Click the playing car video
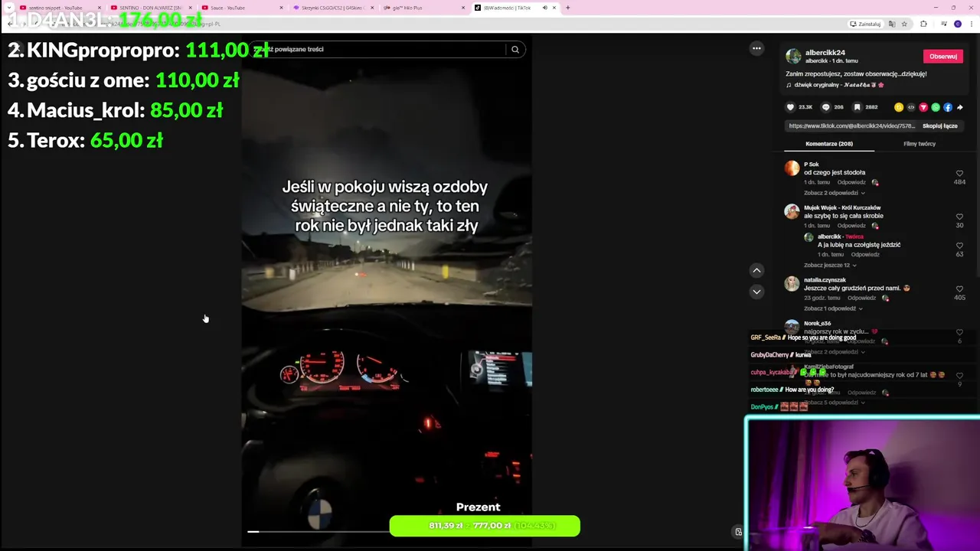Viewport: 980px width, 551px height. [x=387, y=291]
